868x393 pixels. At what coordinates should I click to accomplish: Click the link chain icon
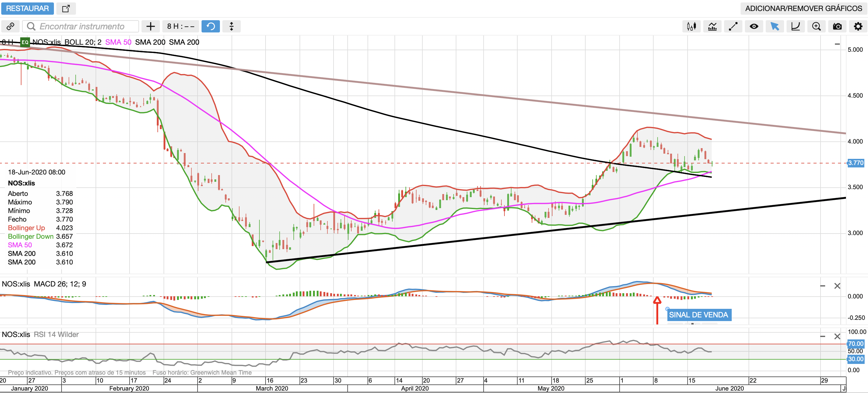(x=10, y=26)
